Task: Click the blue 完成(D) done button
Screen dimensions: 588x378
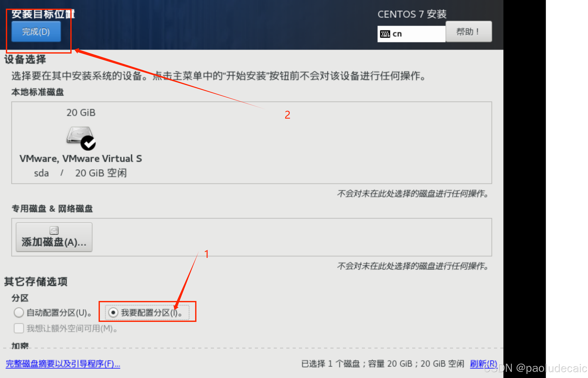Action: [36, 32]
